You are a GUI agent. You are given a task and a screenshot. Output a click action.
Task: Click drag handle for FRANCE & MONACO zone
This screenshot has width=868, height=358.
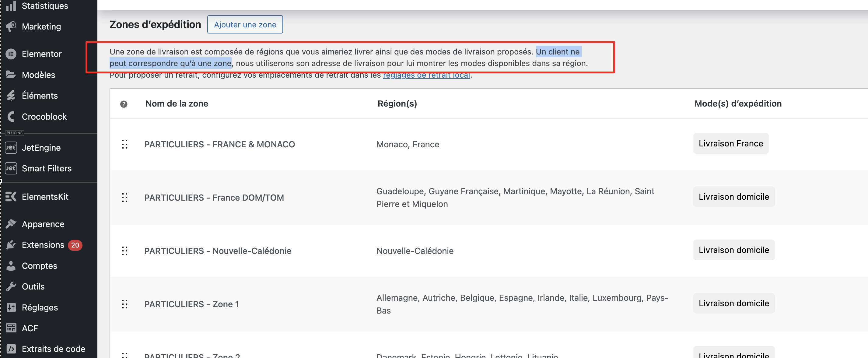coord(125,144)
